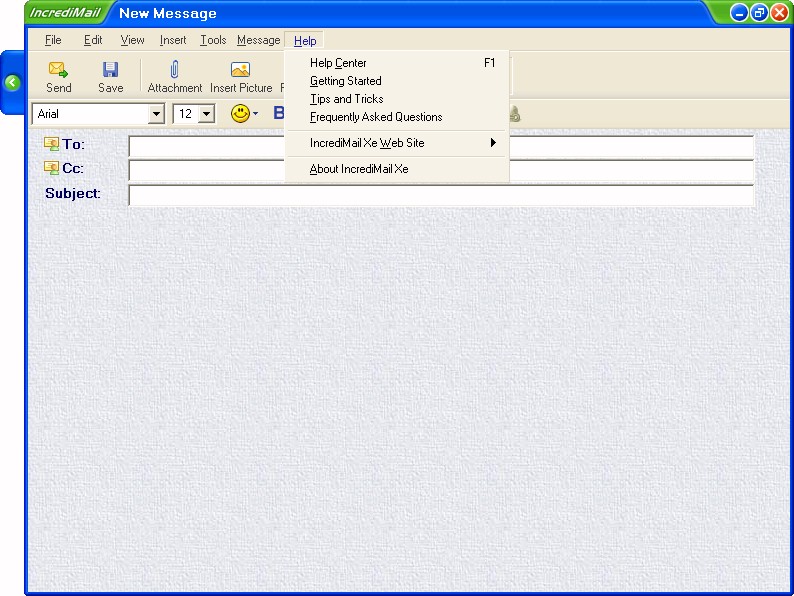Click the Send envelope icon
This screenshot has height=596, width=794.
point(58,70)
